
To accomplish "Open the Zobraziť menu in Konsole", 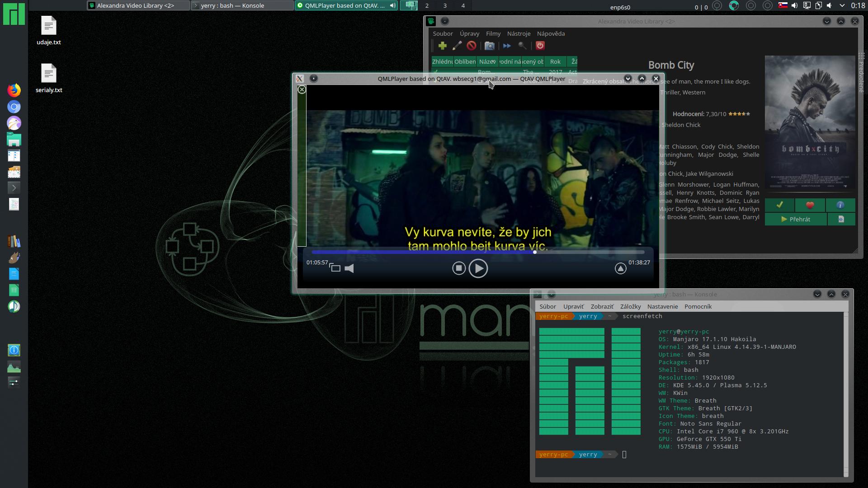I will 602,306.
